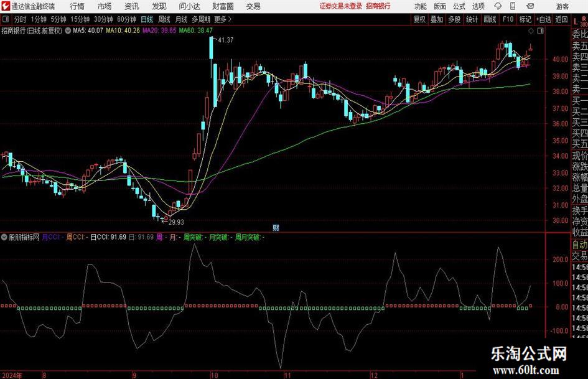Toggle the side panel icon beside diamond

coord(540,31)
